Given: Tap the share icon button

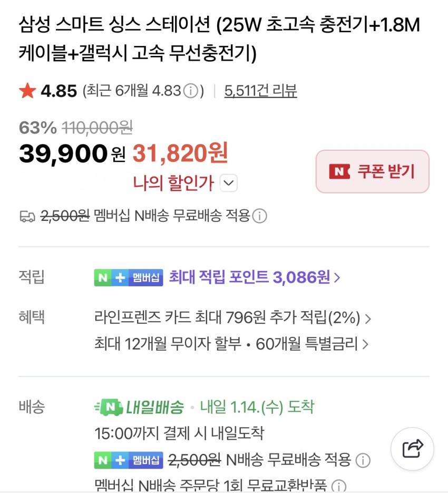Looking at the screenshot, I should click(x=412, y=449).
